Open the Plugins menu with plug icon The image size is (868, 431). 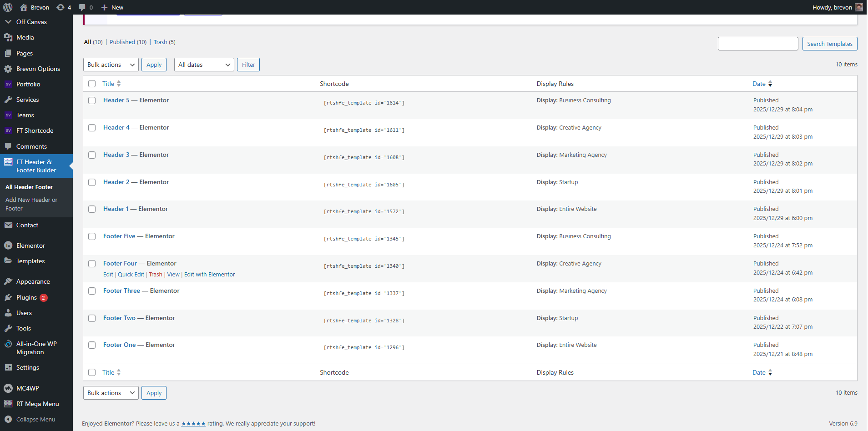click(x=8, y=297)
